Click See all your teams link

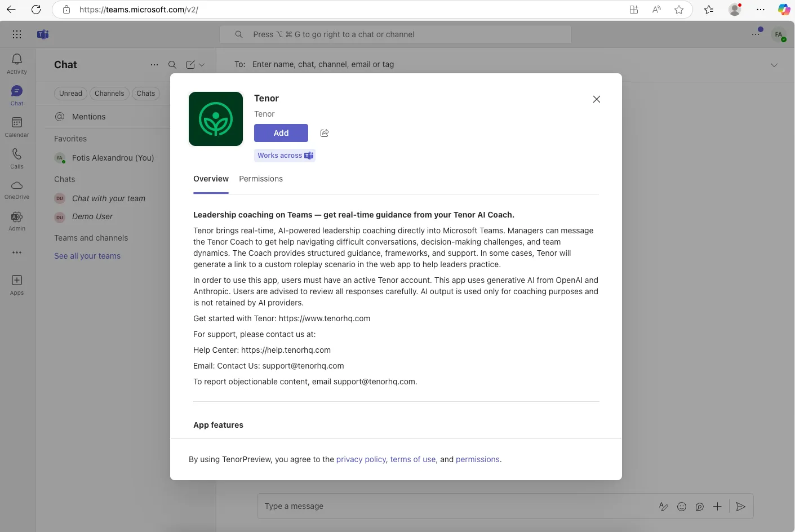[x=87, y=256]
